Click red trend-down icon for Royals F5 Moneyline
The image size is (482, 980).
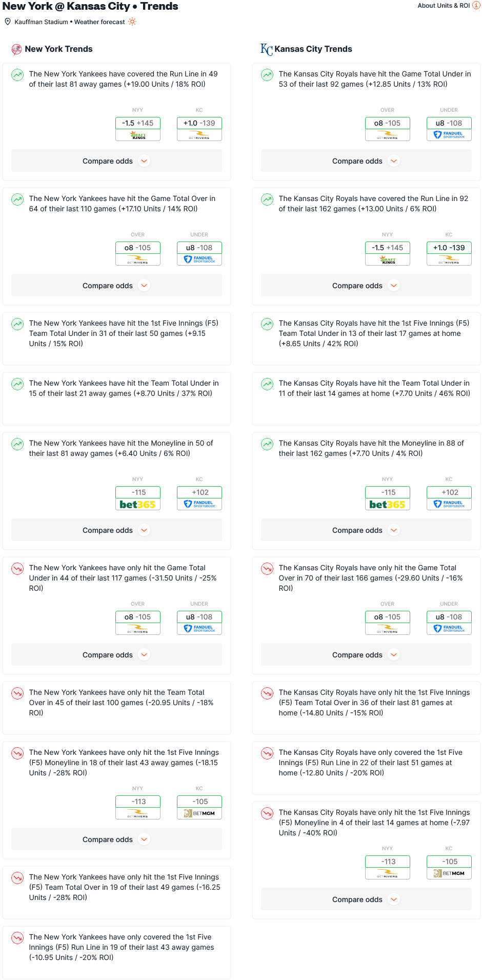tap(267, 813)
